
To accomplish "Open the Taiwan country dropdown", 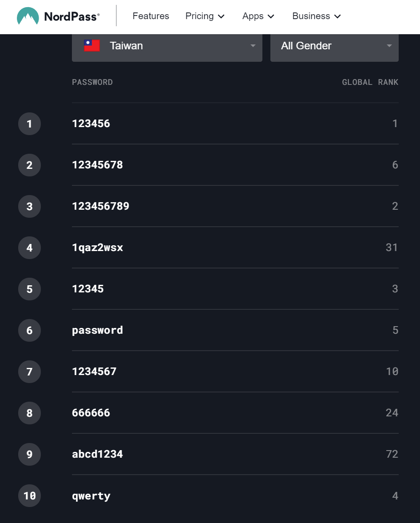I will coord(167,46).
